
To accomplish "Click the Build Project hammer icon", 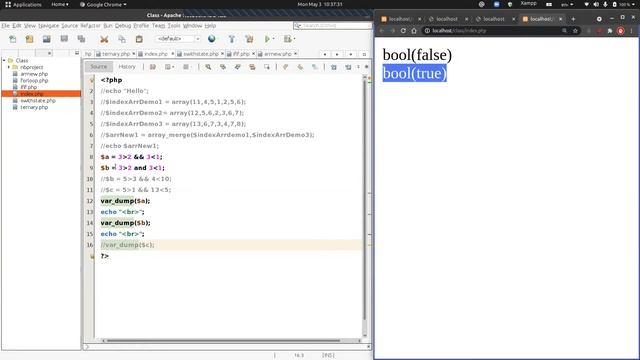I will [x=231, y=39].
